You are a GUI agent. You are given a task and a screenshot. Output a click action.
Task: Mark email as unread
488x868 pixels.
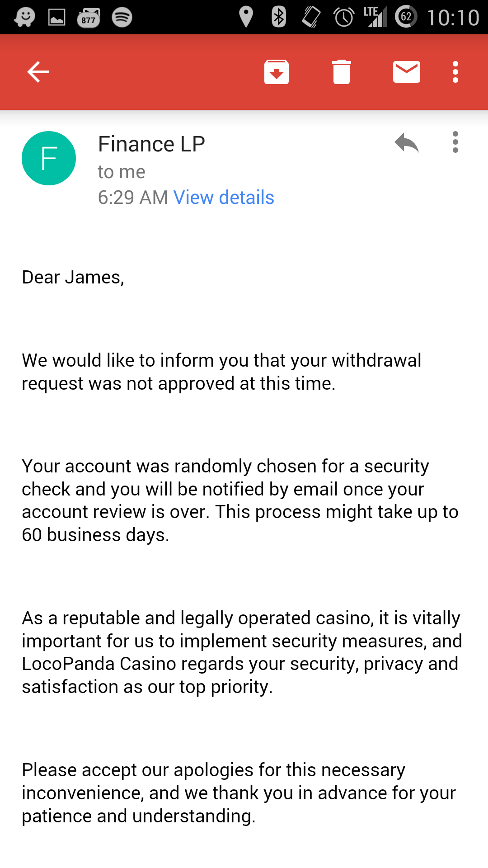(x=407, y=72)
